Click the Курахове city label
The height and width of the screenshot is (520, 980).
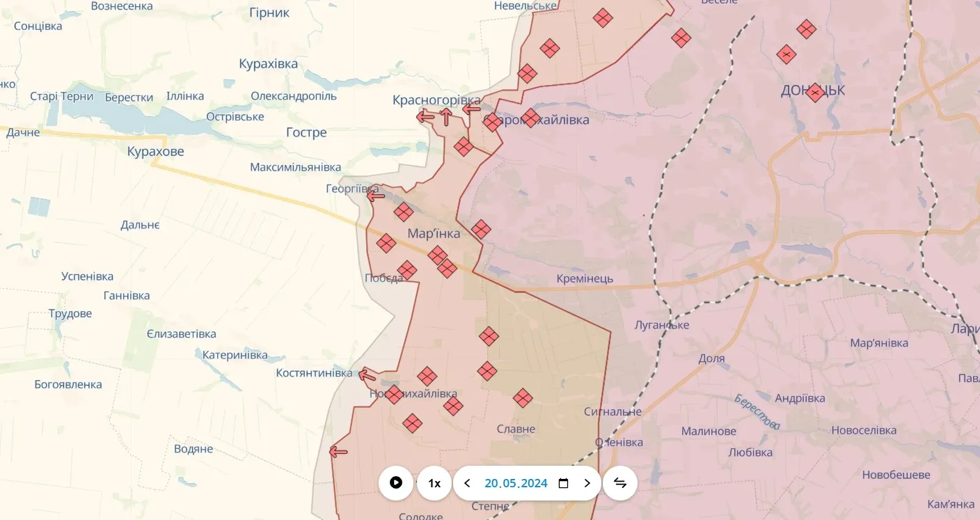tap(155, 150)
